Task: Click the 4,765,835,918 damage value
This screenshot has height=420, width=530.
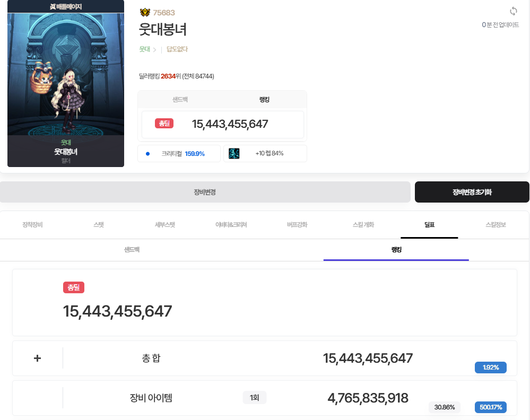Action: tap(368, 398)
